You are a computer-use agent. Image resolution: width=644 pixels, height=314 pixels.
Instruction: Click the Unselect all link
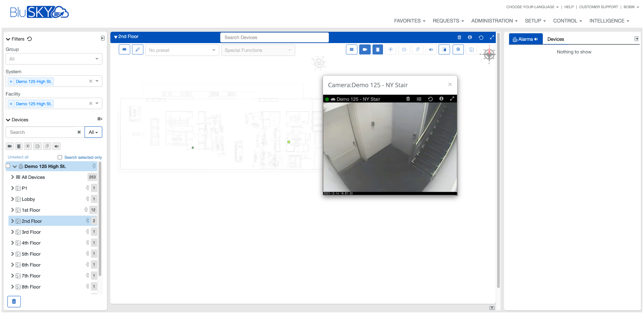coord(18,157)
